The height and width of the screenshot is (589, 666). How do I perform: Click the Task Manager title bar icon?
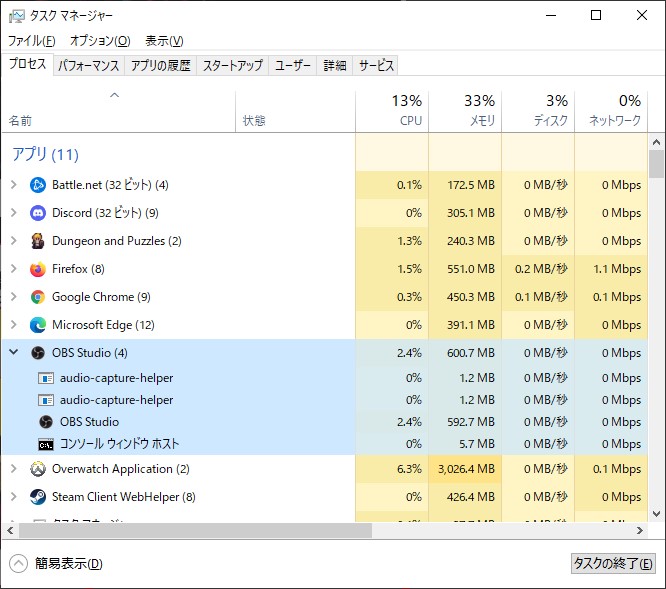(17, 16)
